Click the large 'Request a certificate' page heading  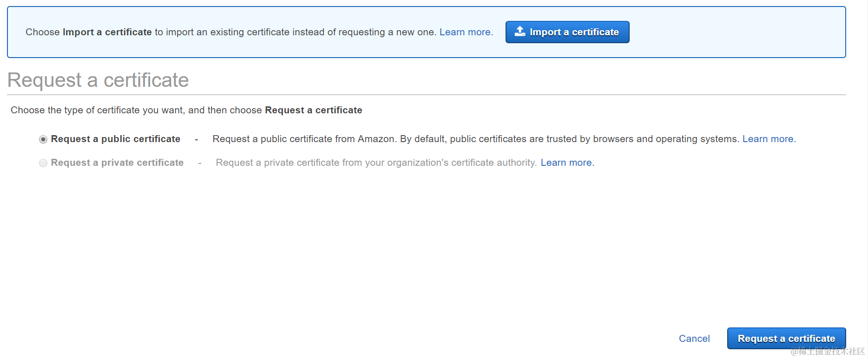pos(98,80)
